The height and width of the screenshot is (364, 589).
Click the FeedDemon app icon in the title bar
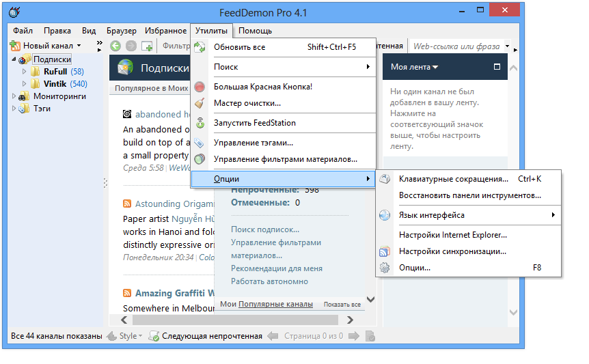tap(14, 12)
